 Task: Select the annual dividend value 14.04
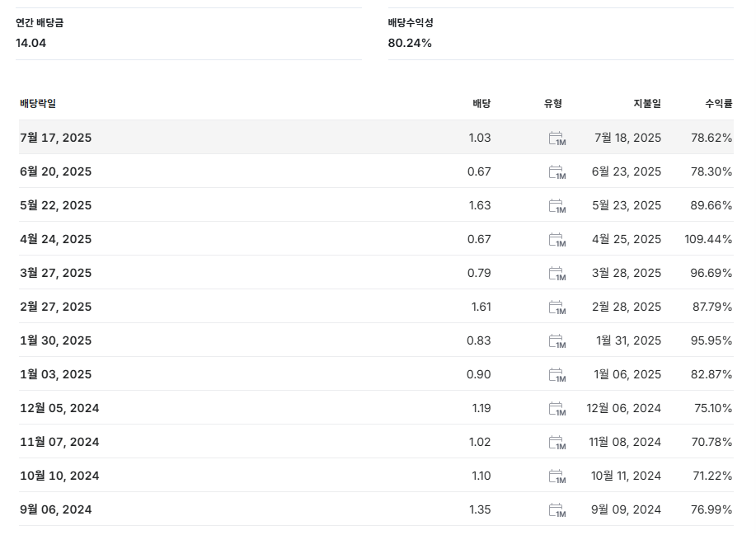click(x=31, y=43)
